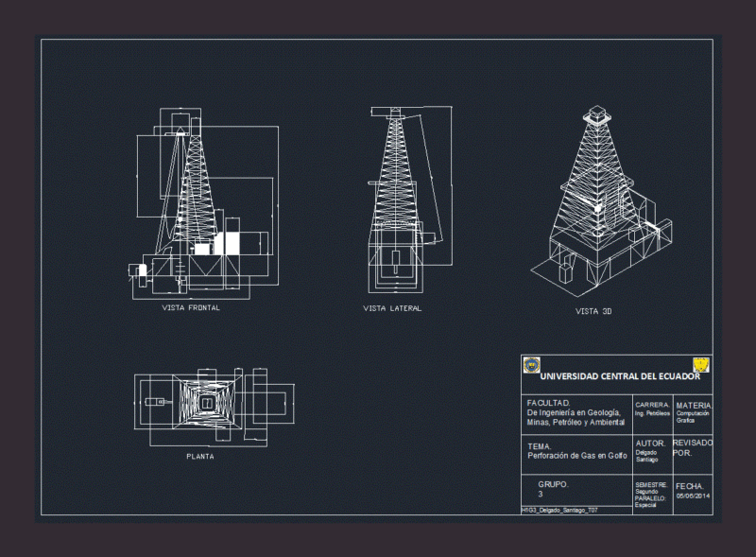Screen dimensions: 756x557
Task: Click the 'Delgado Santiago' author name
Action: pyautogui.click(x=646, y=456)
